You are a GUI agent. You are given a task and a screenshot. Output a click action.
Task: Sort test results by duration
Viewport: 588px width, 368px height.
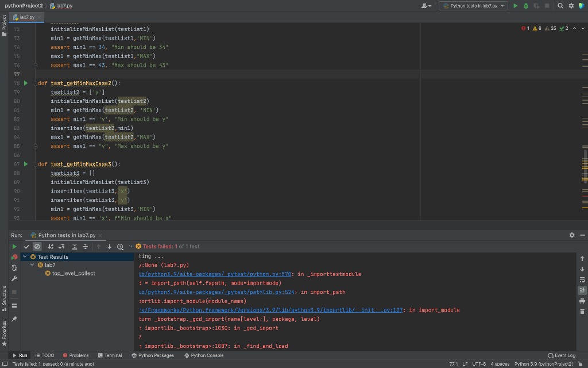tap(61, 247)
